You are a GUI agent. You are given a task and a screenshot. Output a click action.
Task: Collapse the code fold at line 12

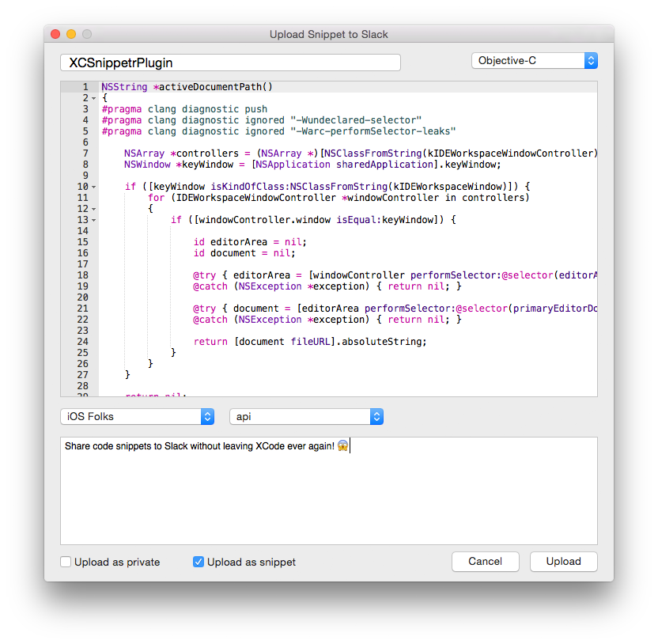coord(94,209)
